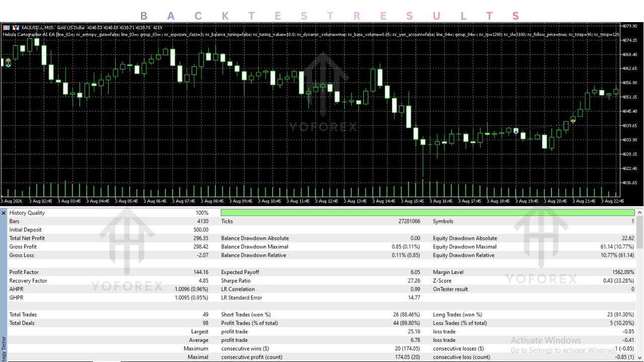Click the 4039.65 price scale label
The image size is (644, 362).
pos(630,126)
